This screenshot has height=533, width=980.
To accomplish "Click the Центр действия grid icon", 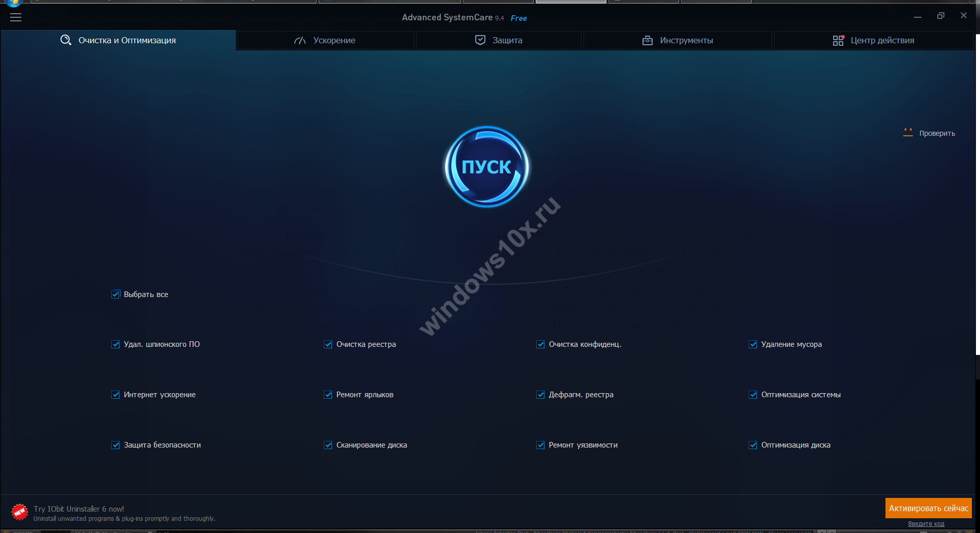I will coord(838,40).
